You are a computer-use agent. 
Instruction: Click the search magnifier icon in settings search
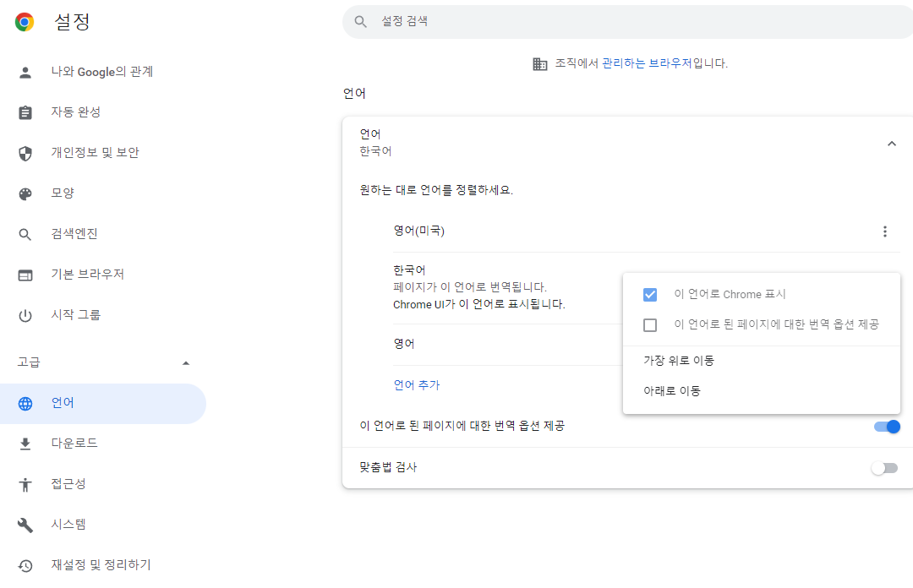360,21
